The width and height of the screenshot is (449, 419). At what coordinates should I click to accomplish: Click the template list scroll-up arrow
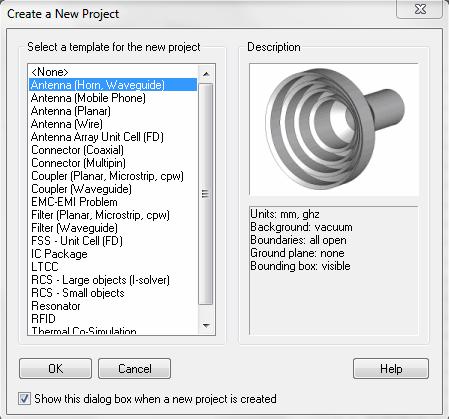206,74
